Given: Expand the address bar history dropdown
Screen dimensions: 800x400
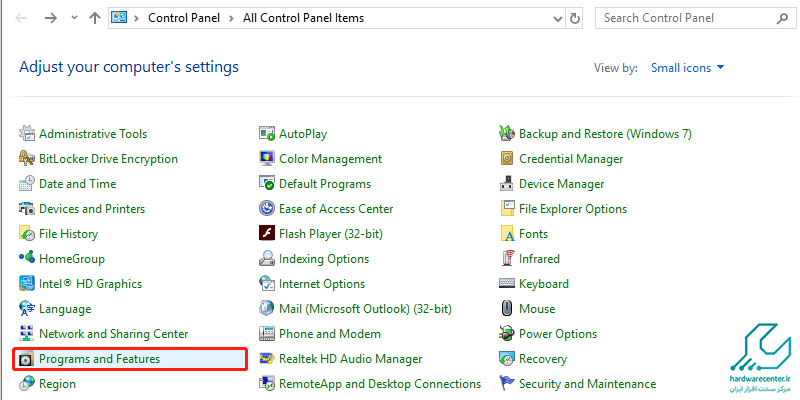Looking at the screenshot, I should tap(558, 19).
